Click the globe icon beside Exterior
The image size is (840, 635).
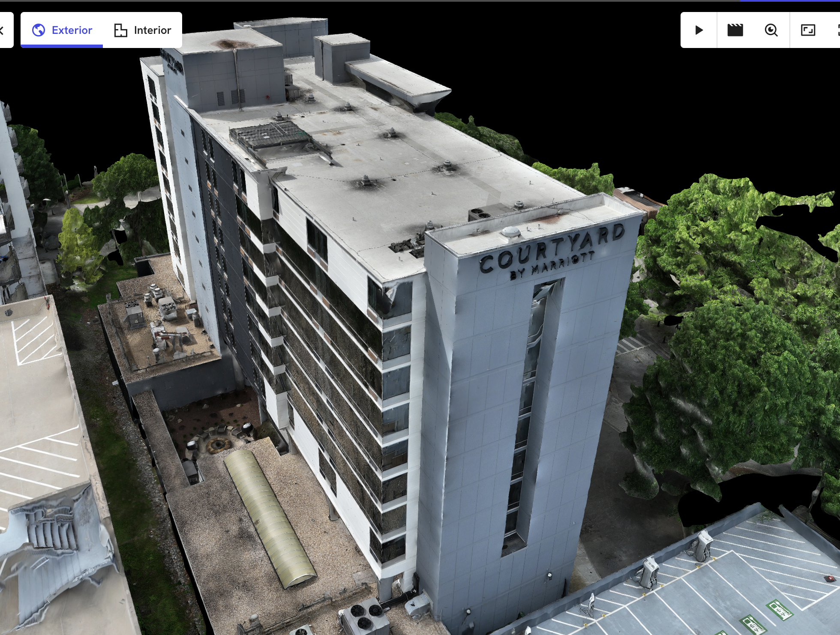(x=39, y=30)
